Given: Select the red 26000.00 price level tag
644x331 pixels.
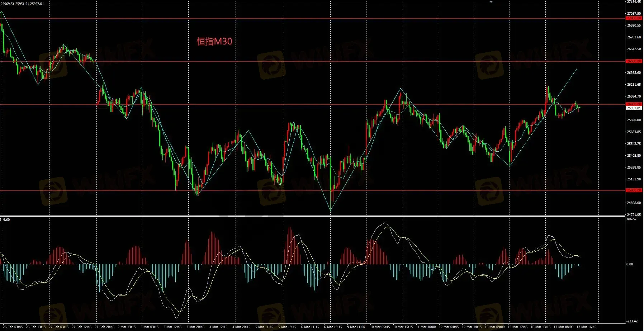Looking at the screenshot, I should click(634, 104).
